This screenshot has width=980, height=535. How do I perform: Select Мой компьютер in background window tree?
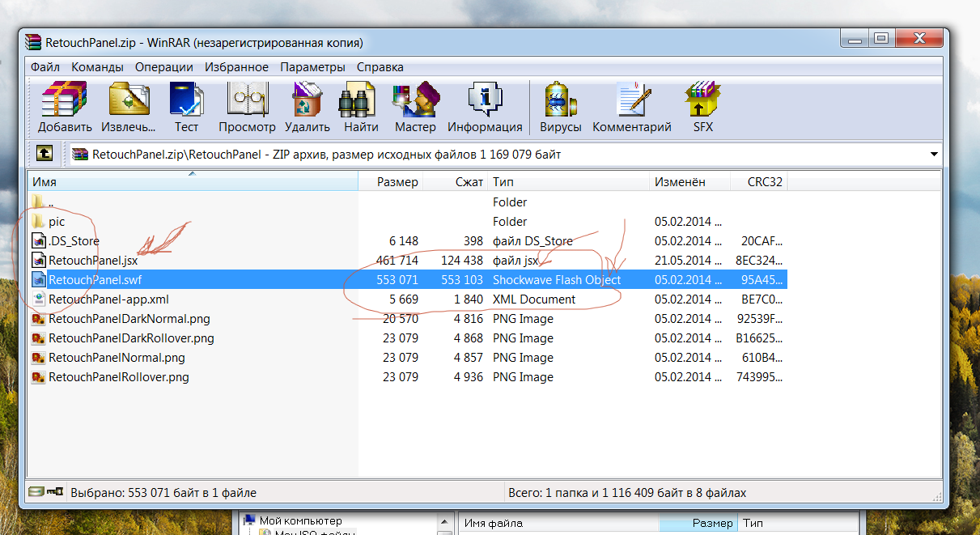point(300,521)
